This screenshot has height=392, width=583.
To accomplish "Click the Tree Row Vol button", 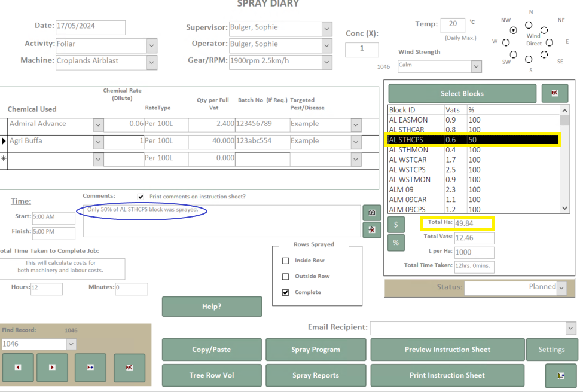I will (x=212, y=376).
